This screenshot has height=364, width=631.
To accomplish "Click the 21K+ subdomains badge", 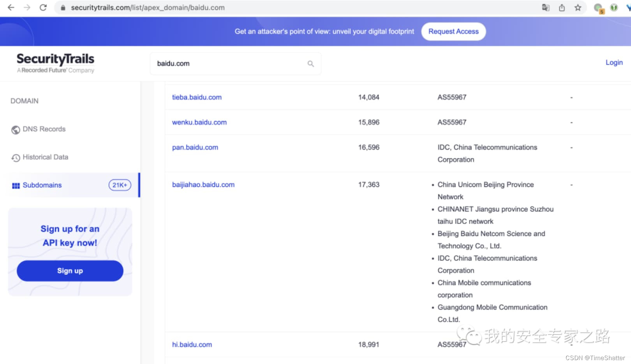I will [x=120, y=185].
